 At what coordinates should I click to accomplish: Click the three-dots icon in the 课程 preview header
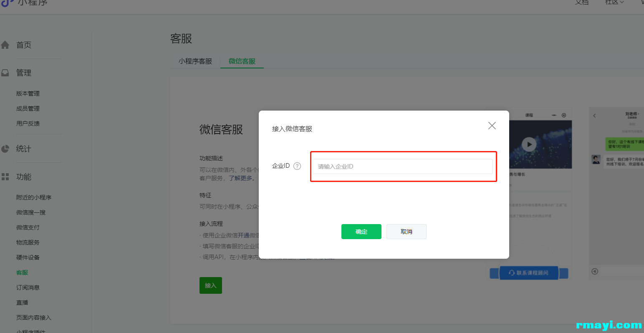click(554, 115)
